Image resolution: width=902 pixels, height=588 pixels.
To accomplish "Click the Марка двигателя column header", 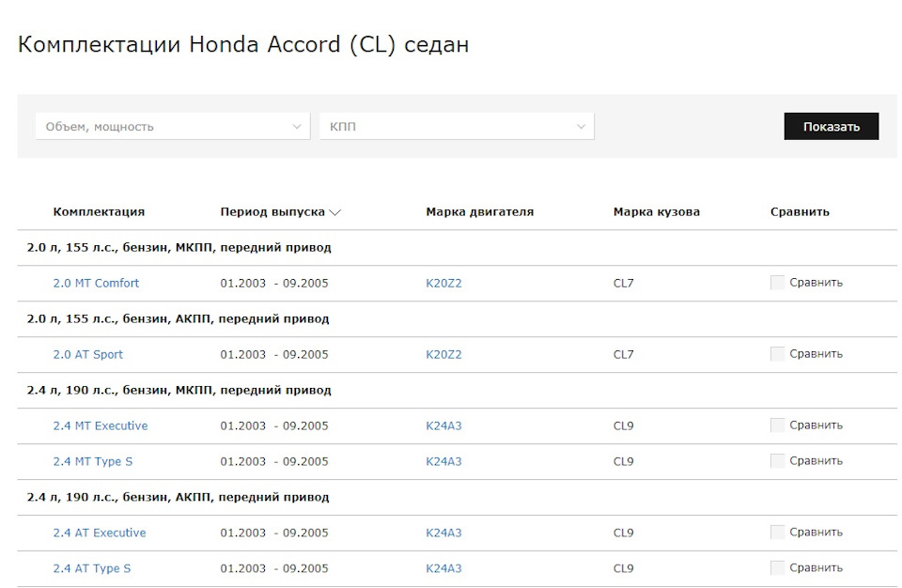I will [x=480, y=211].
